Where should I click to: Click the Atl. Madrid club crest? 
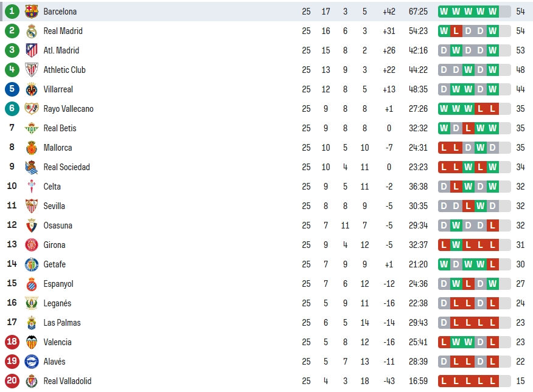tap(32, 50)
